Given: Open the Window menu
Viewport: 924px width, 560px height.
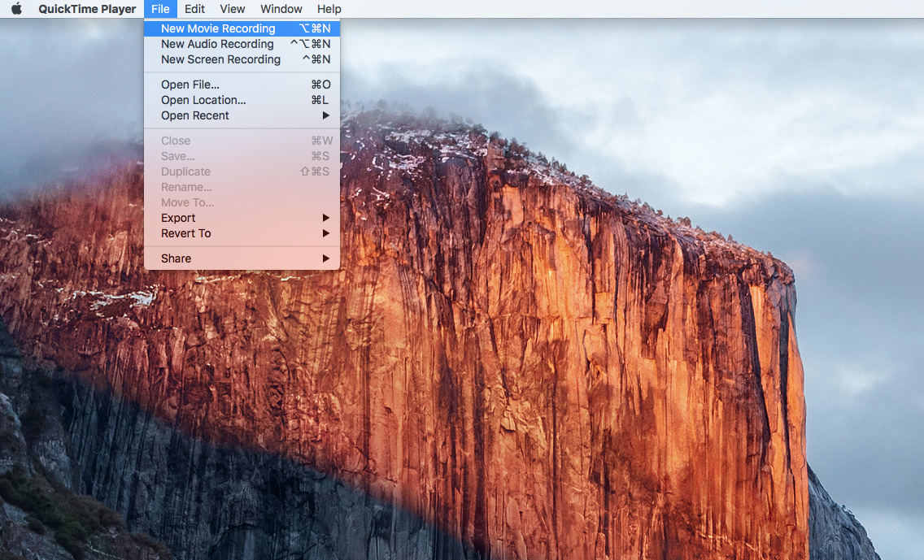Looking at the screenshot, I should pyautogui.click(x=281, y=9).
